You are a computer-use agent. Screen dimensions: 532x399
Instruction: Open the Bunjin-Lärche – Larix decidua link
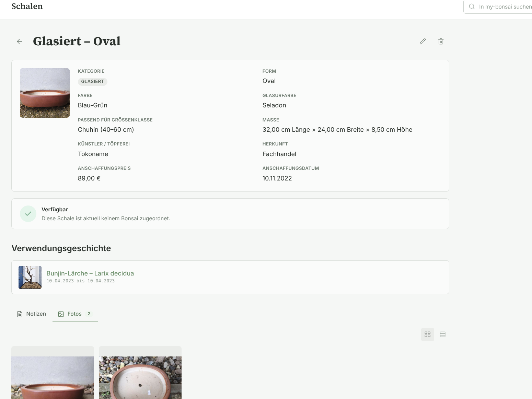coord(90,273)
